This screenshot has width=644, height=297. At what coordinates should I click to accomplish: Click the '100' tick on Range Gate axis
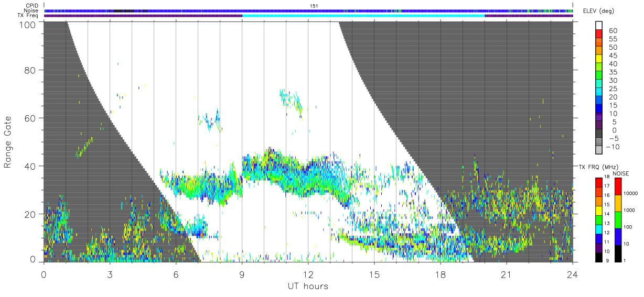(x=27, y=24)
